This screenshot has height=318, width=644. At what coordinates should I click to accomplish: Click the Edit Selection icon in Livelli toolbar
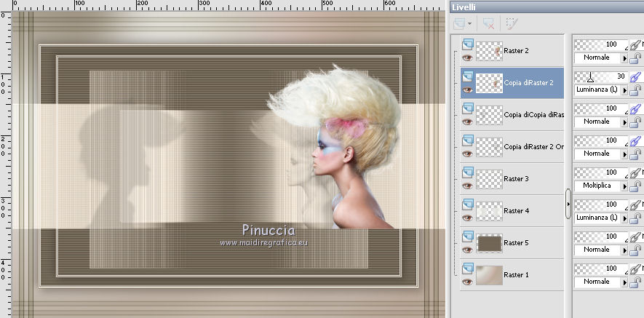click(511, 23)
